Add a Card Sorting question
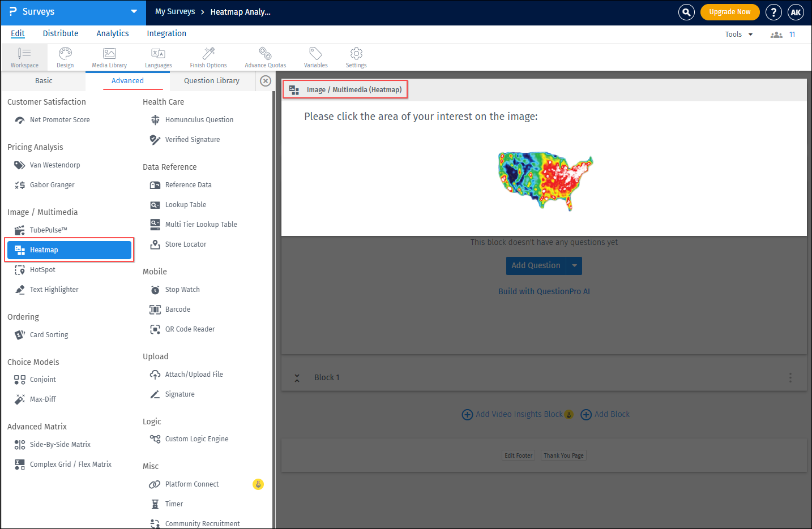Screen dimensions: 812x529 coord(41,335)
